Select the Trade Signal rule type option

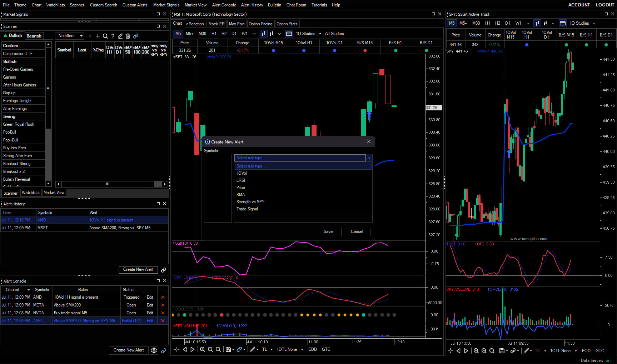[247, 209]
